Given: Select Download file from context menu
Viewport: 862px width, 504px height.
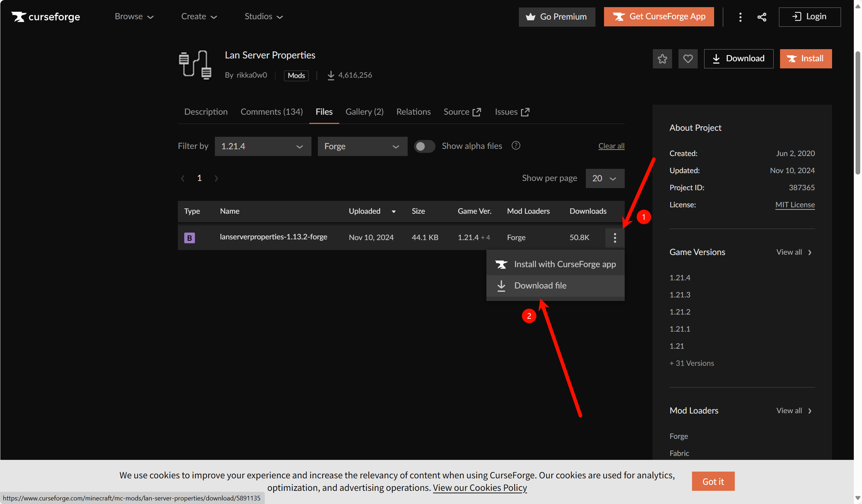Looking at the screenshot, I should tap(540, 286).
